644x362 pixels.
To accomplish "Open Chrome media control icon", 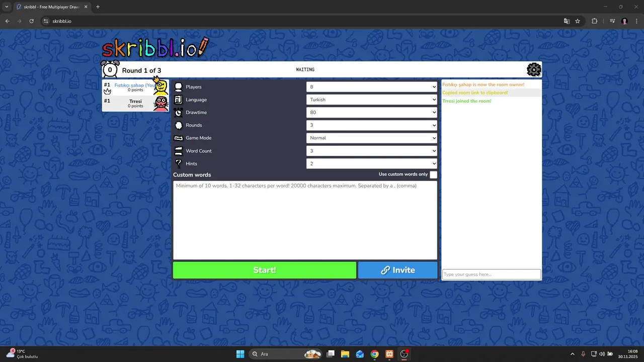I will tap(612, 21).
